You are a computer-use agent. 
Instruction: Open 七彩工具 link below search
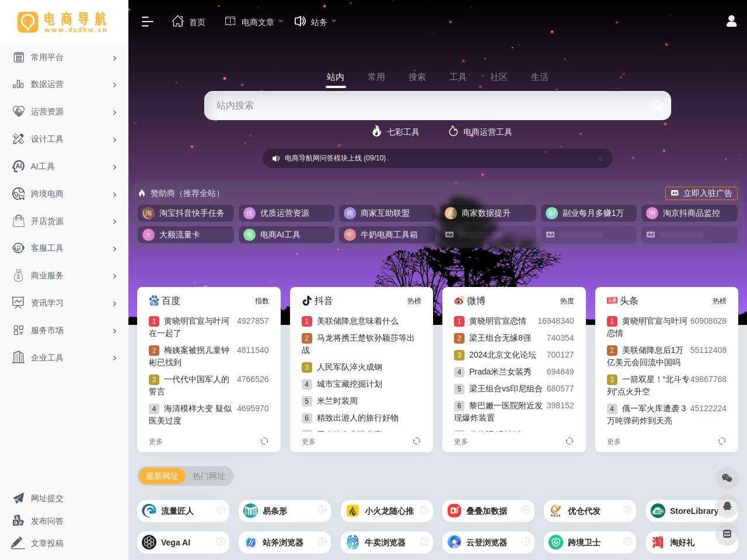[396, 132]
